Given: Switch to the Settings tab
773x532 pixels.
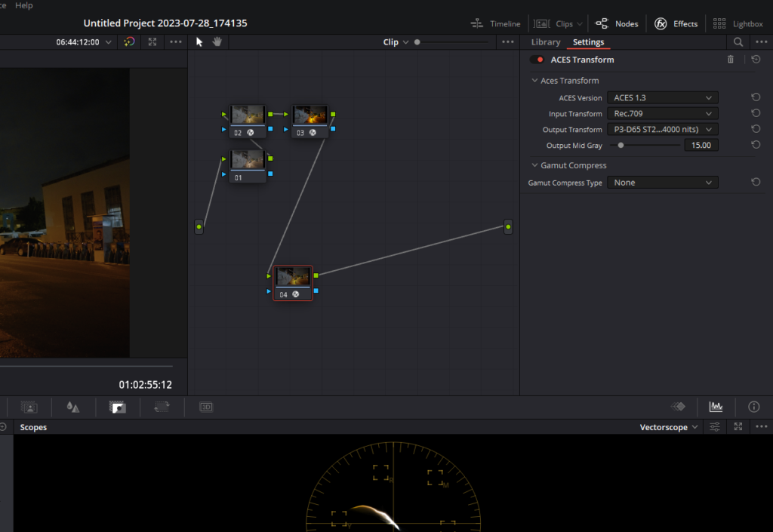Looking at the screenshot, I should (588, 42).
